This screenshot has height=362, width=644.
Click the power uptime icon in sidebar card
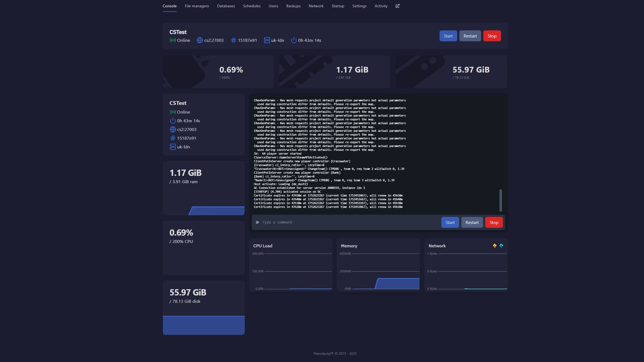coord(173,121)
